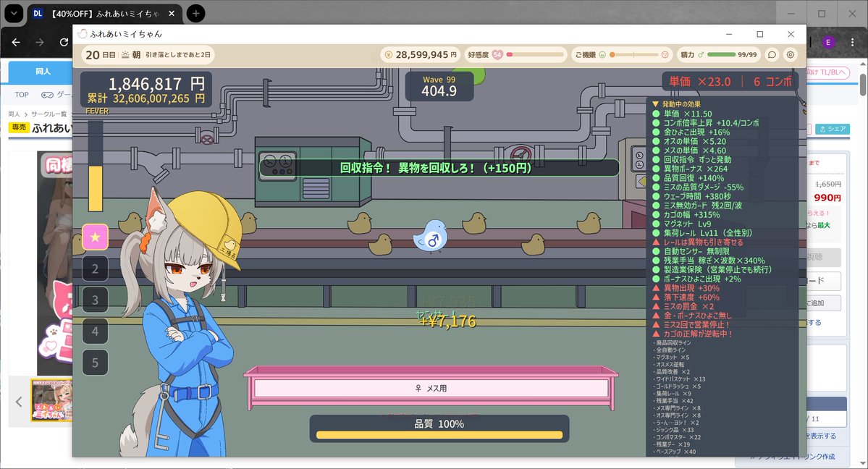Open a new browser tab
This screenshot has width=868, height=469.
click(195, 13)
